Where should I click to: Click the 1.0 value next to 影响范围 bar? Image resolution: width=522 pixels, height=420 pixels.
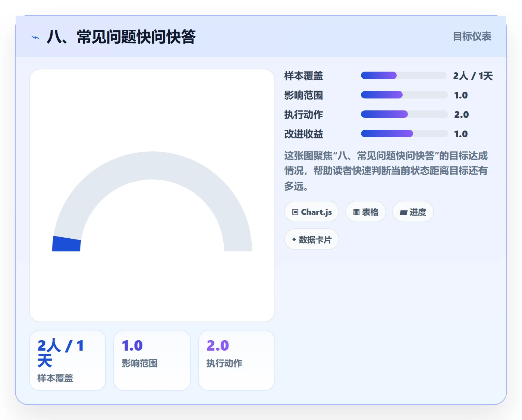(x=461, y=95)
